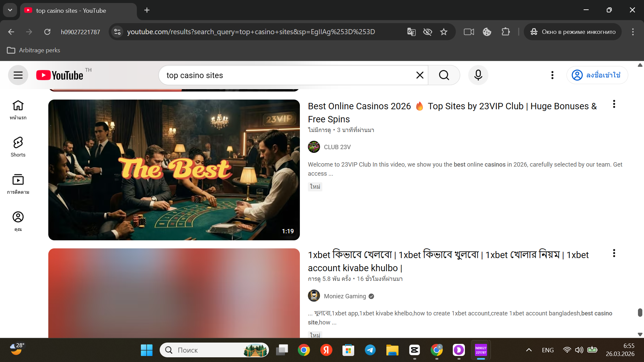Open more options for 1xbet video
The width and height of the screenshot is (644, 362).
(x=614, y=253)
